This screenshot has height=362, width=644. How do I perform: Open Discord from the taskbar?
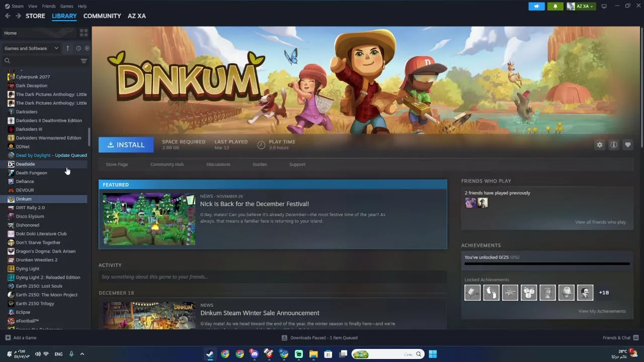[x=254, y=354]
